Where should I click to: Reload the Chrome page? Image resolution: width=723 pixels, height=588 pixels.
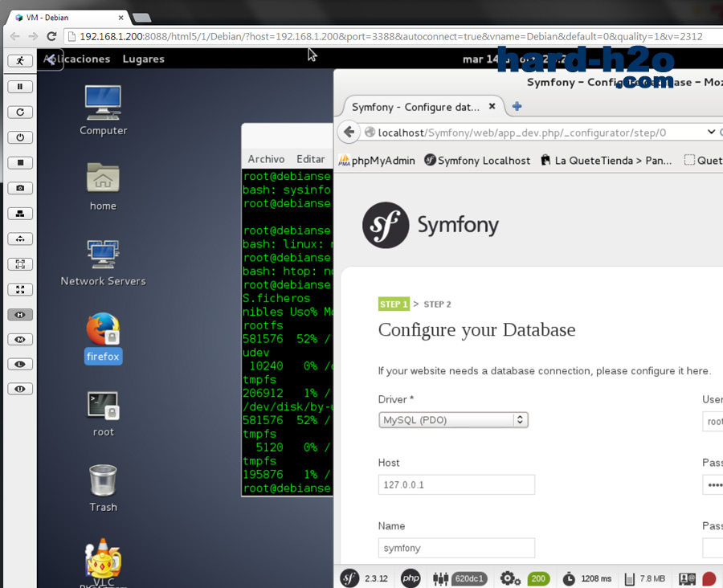[x=51, y=36]
